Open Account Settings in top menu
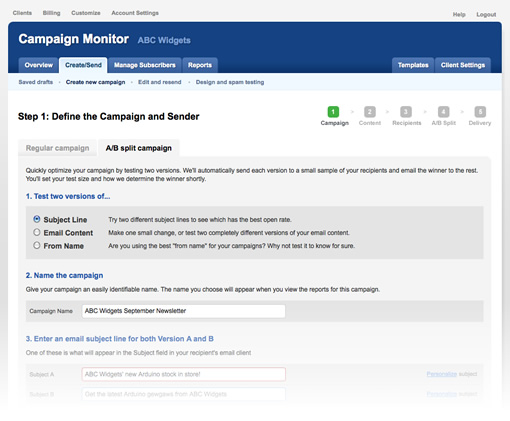The height and width of the screenshot is (421, 510). pos(135,13)
